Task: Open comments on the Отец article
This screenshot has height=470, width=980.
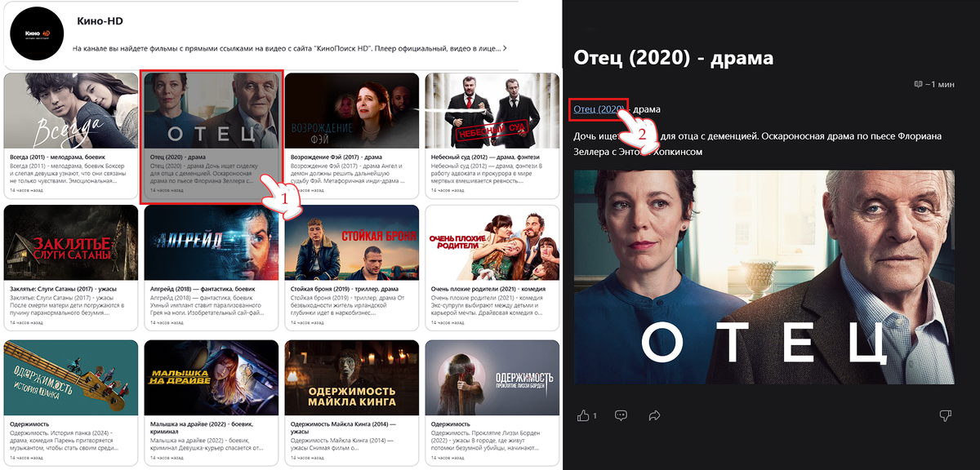Action: pos(621,416)
